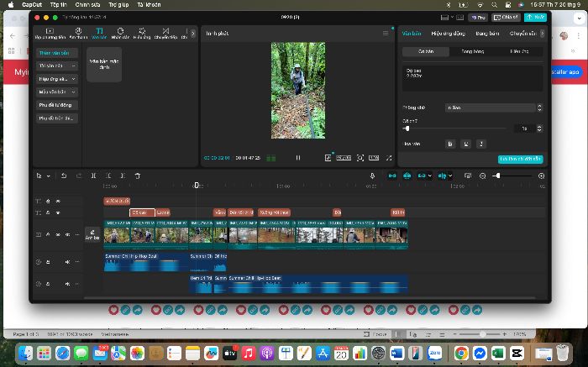Open the player menu with the hamburger icon
The image size is (588, 367).
(x=385, y=34)
